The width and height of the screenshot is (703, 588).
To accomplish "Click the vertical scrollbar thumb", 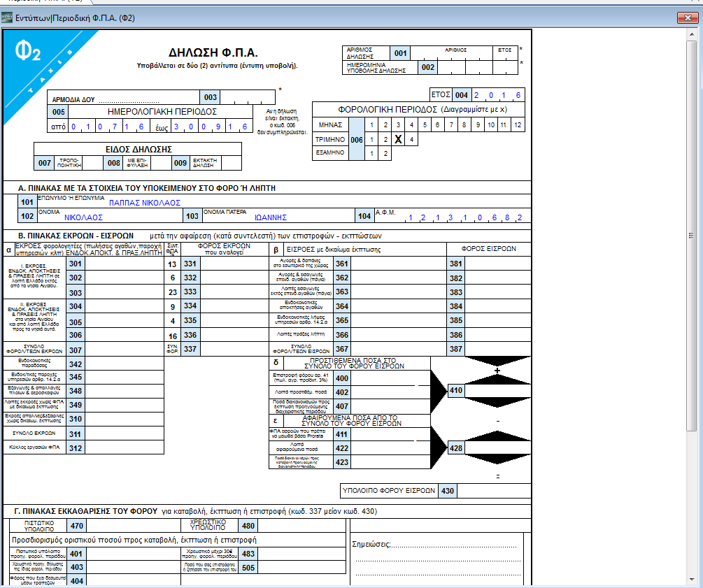I will (690, 236).
